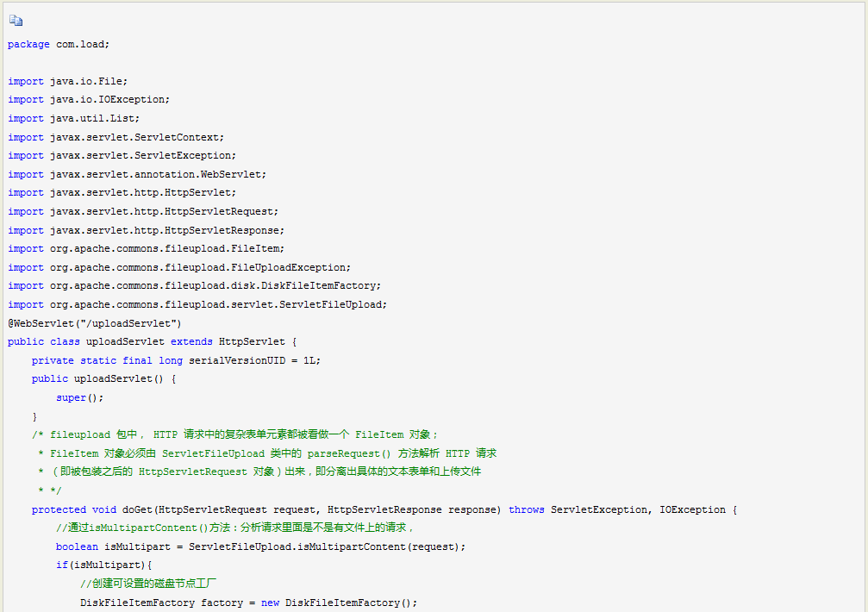Screen dimensions: 868x612
Task: Select the 'import java.io.File;' line
Action: click(67, 81)
